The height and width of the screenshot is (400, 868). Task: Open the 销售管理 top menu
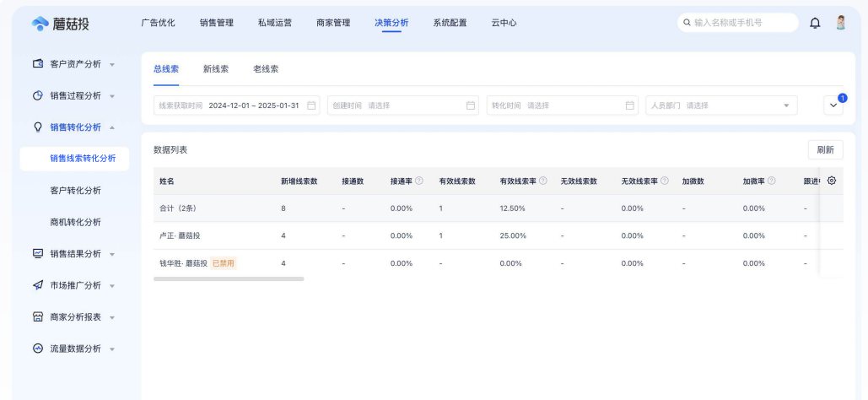tap(217, 23)
